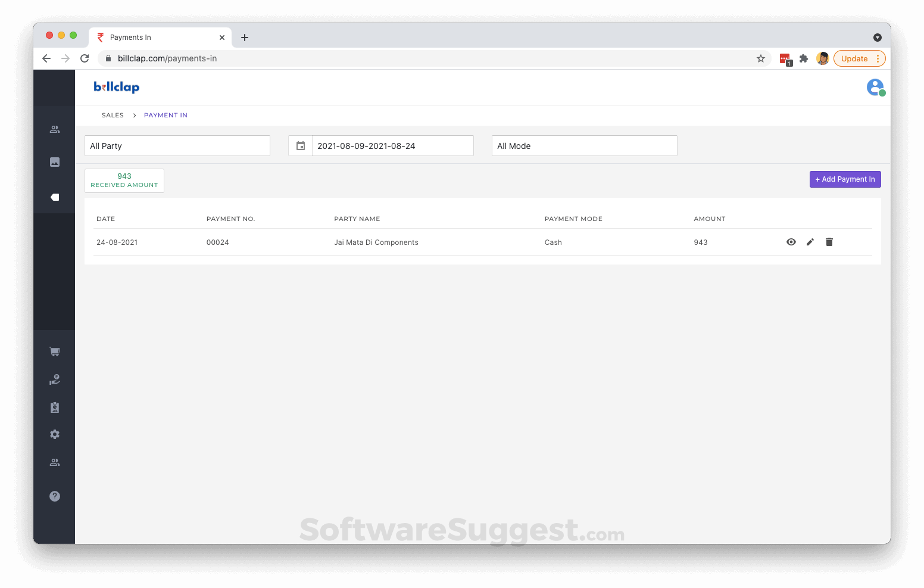Open the date range selector
Screen dimensions: 924x588
point(392,145)
